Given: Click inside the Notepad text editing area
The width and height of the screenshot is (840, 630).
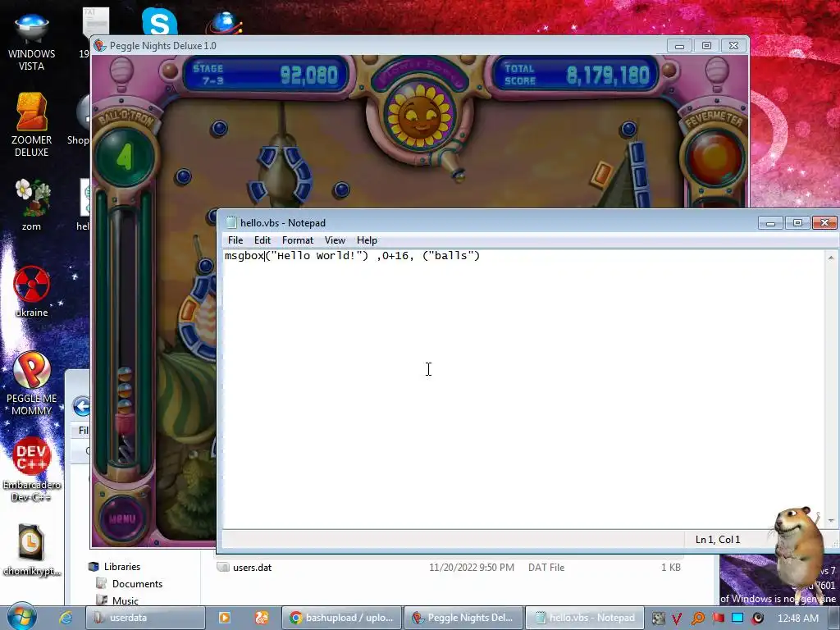Looking at the screenshot, I should coord(524,390).
